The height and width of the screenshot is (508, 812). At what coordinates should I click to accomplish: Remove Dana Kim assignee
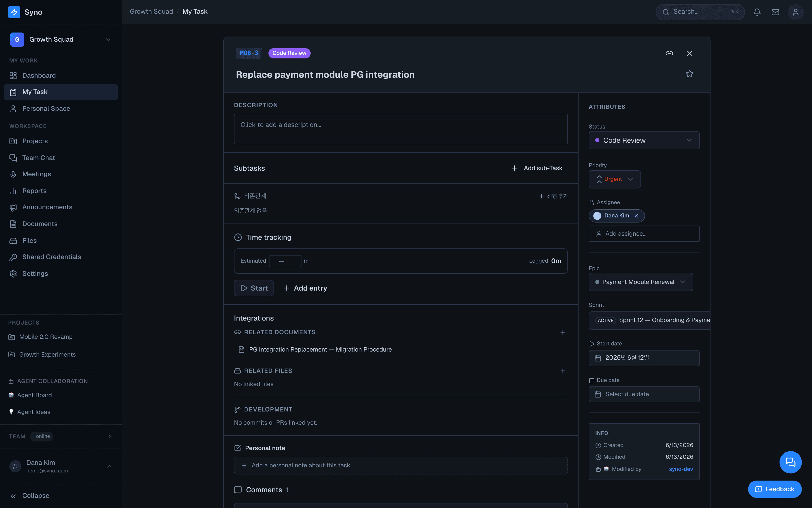coord(636,216)
